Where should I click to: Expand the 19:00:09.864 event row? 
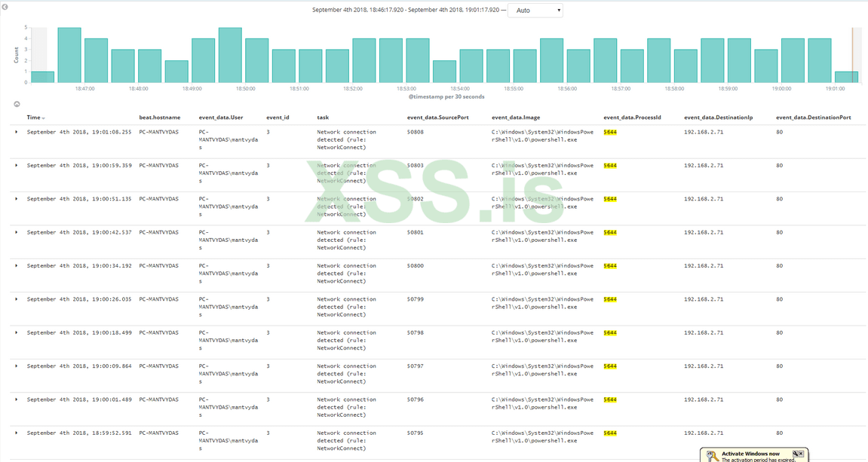(17, 366)
